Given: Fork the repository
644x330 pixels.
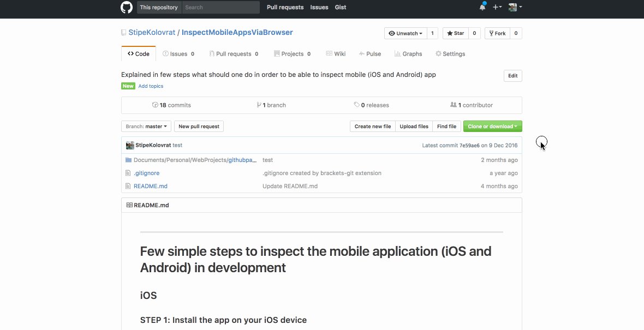Looking at the screenshot, I should click(x=497, y=33).
